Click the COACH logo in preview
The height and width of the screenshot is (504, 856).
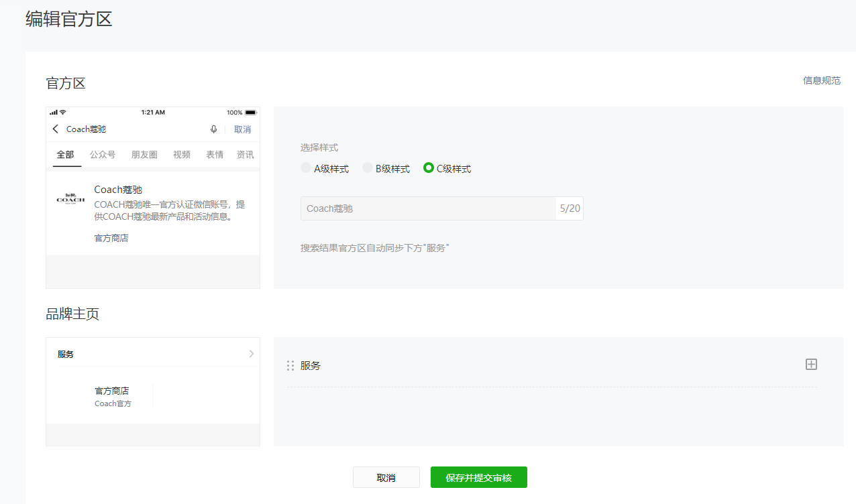click(70, 198)
